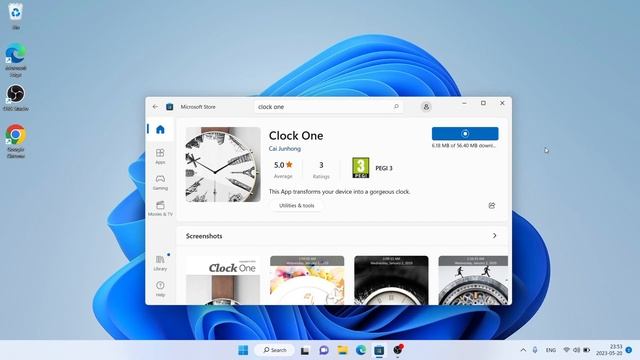The image size is (640, 360).
Task: Open the notification badge in taskbar corner
Action: click(x=629, y=350)
